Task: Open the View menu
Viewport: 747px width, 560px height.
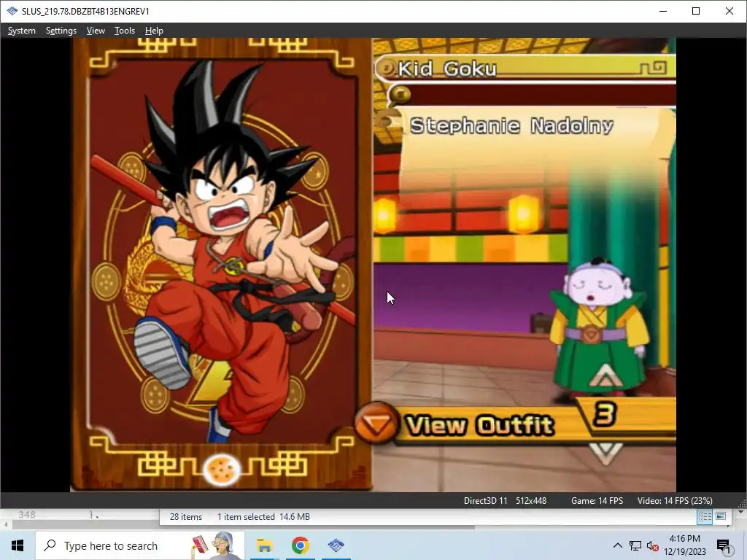Action: coord(96,31)
